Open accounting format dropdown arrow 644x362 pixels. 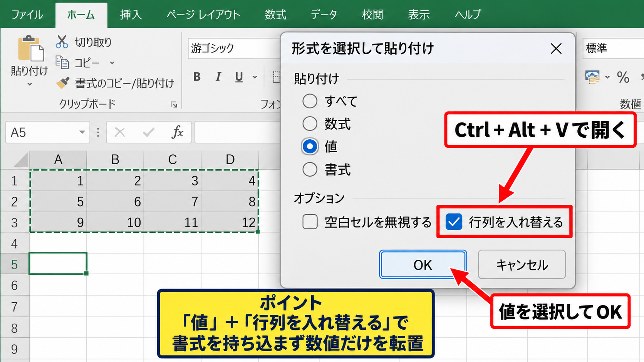tap(607, 77)
